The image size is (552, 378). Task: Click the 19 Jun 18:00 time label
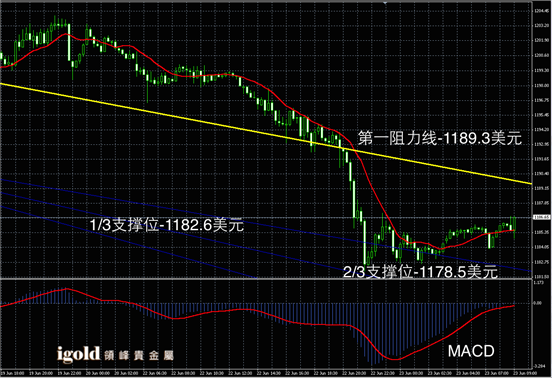click(12, 373)
